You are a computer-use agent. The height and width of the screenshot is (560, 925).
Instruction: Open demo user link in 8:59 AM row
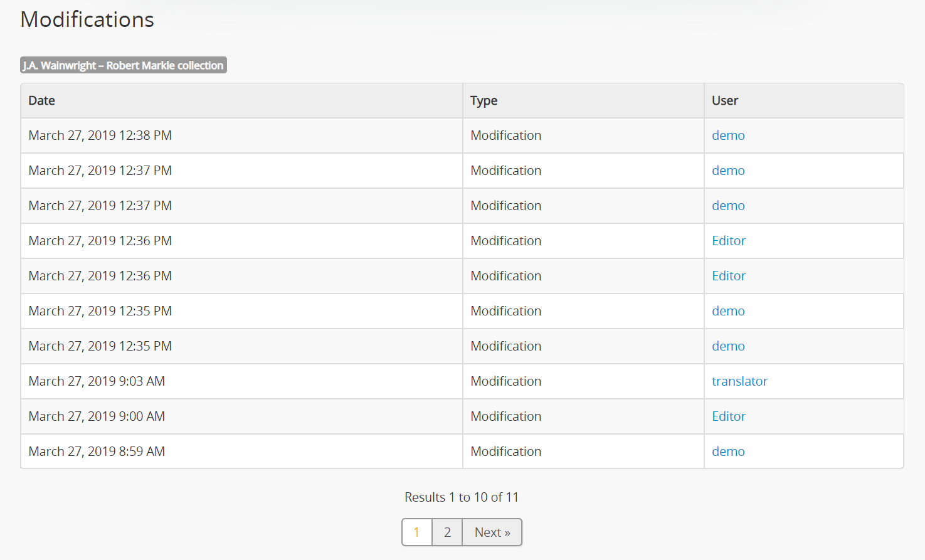(x=728, y=452)
